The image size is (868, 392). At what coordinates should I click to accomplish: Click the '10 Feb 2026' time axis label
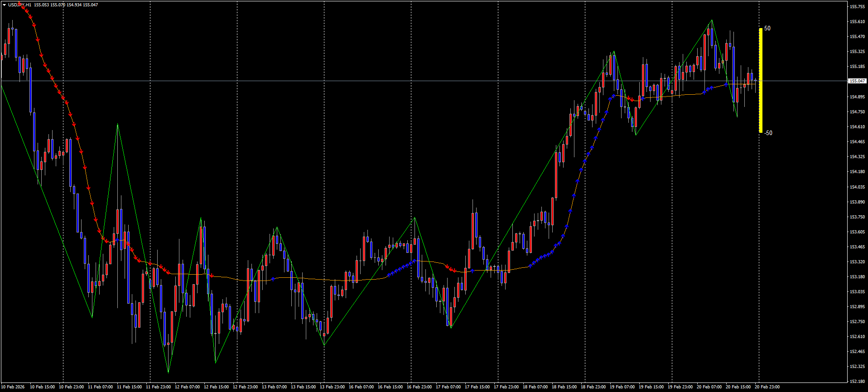[14, 387]
